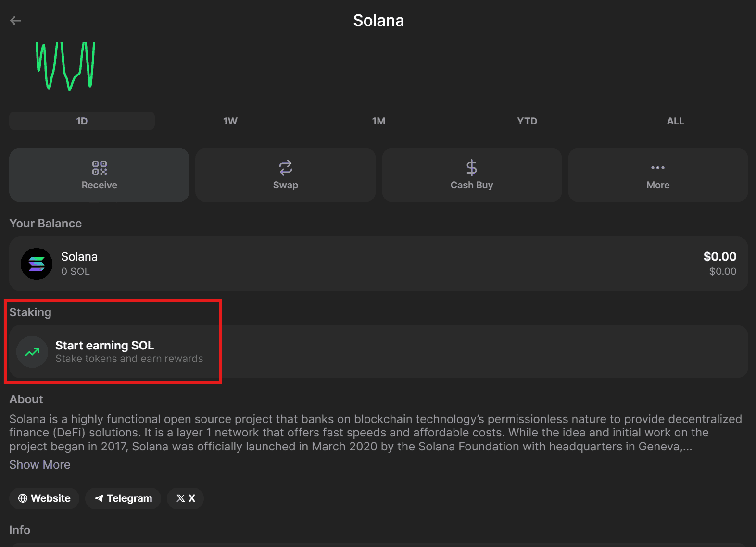Screen dimensions: 756x547
Task: Open the Telegram link
Action: pyautogui.click(x=124, y=498)
